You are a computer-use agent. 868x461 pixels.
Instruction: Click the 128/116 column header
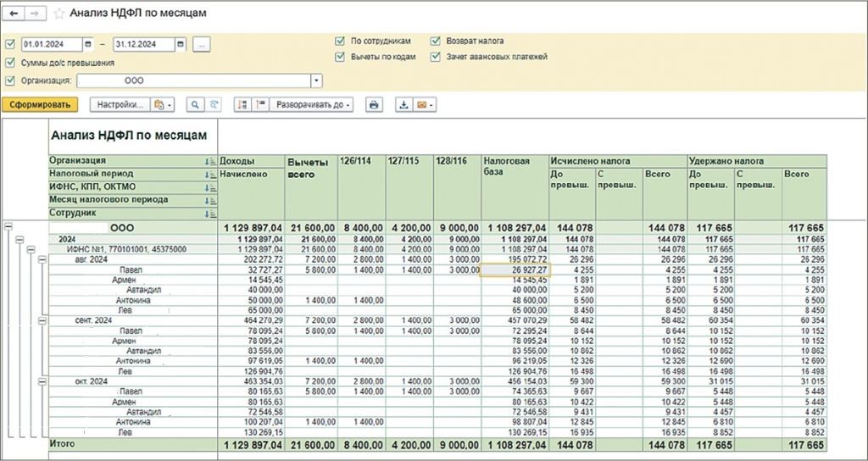458,187
